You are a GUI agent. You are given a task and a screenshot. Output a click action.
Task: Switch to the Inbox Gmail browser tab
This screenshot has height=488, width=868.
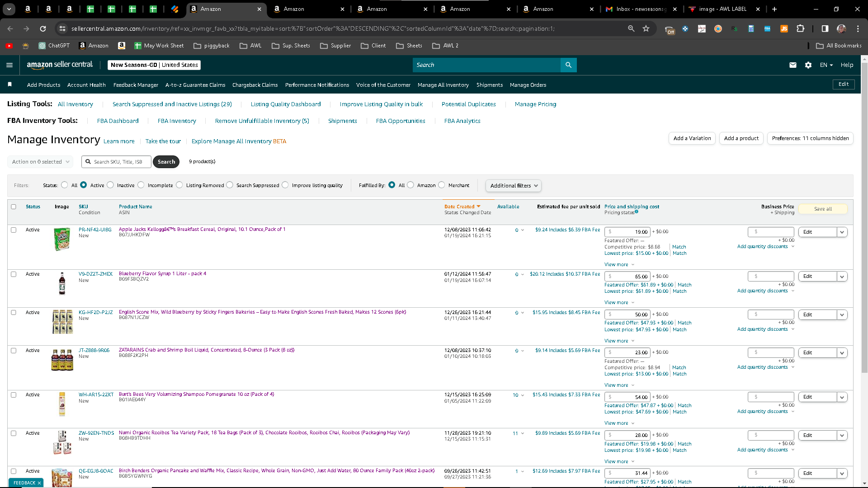[x=642, y=9]
